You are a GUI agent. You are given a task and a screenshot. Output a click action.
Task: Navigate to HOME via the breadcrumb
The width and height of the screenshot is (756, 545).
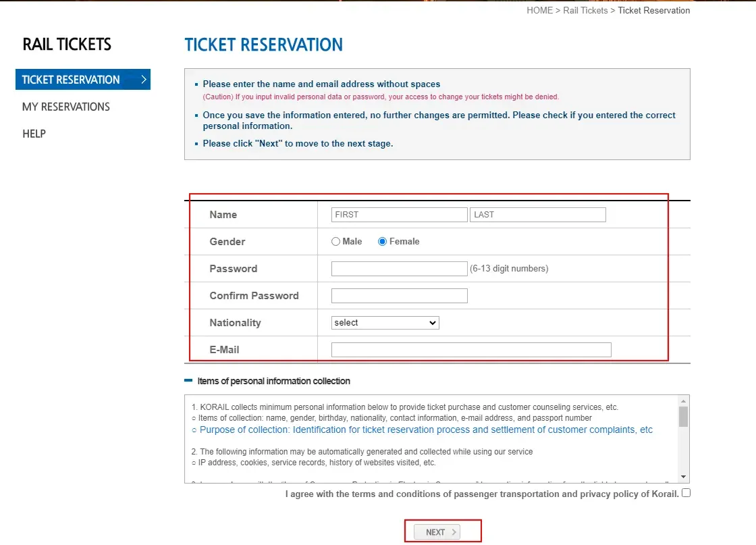pyautogui.click(x=539, y=10)
